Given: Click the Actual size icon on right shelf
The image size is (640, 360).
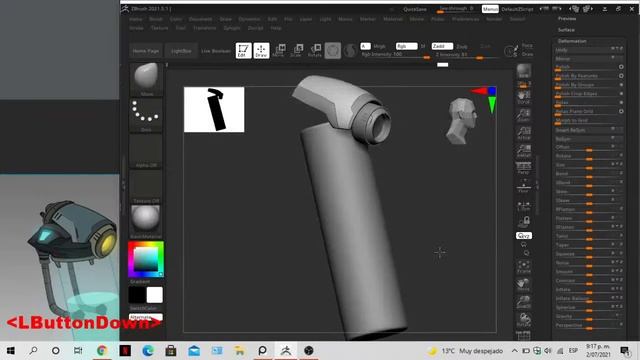Looking at the screenshot, I should [524, 133].
